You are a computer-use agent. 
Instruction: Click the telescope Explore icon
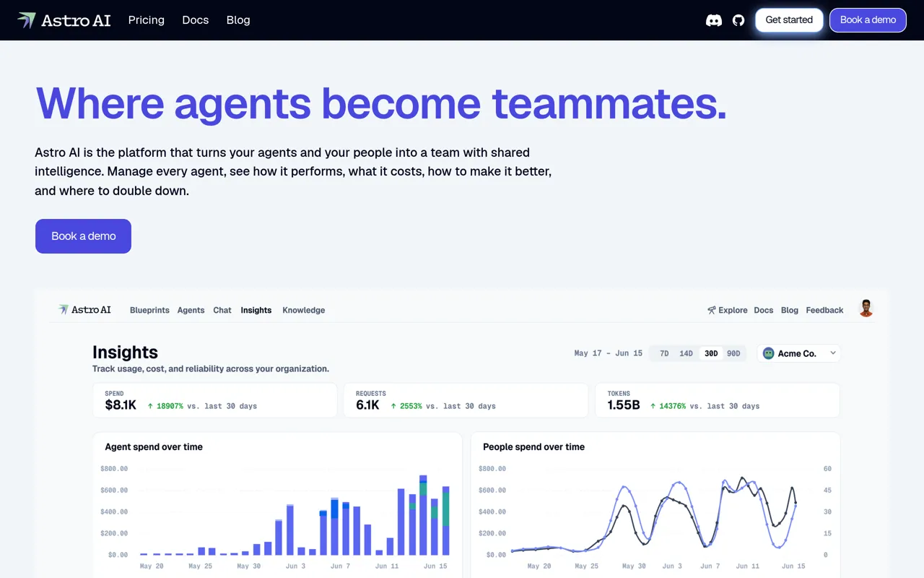tap(712, 310)
